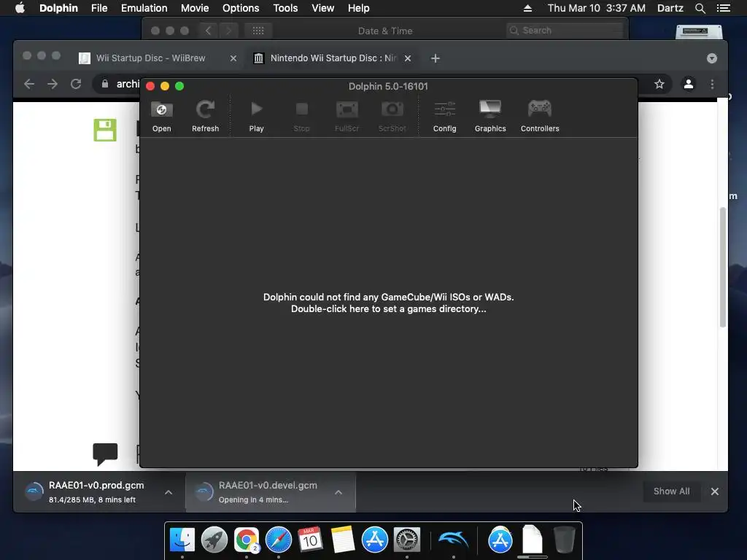Close the Nintendo Wii Startup Disc tab
This screenshot has width=747, height=560.
tap(407, 58)
